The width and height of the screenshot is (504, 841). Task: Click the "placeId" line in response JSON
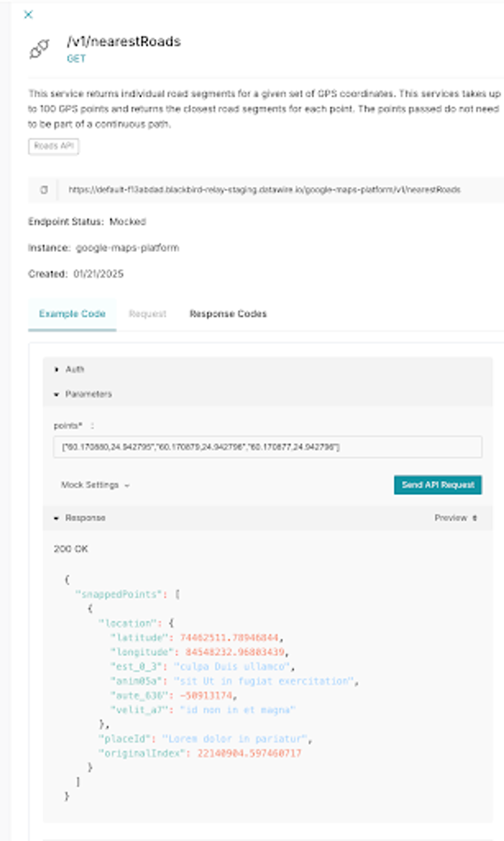(x=205, y=739)
